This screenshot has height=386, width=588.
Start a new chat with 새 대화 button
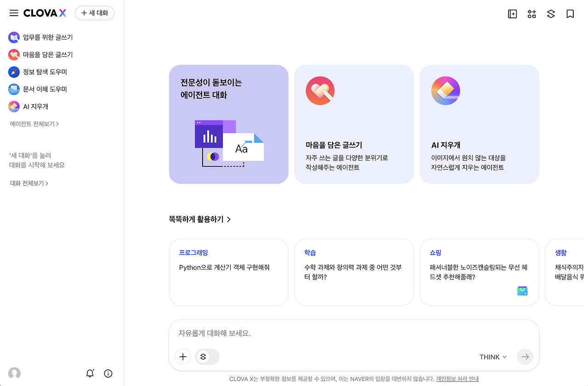(x=95, y=13)
